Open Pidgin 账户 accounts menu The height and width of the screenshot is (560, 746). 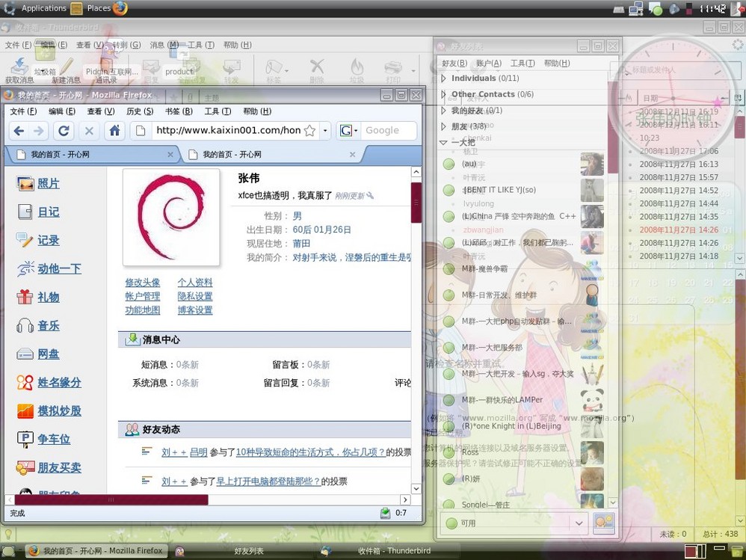[x=489, y=64]
